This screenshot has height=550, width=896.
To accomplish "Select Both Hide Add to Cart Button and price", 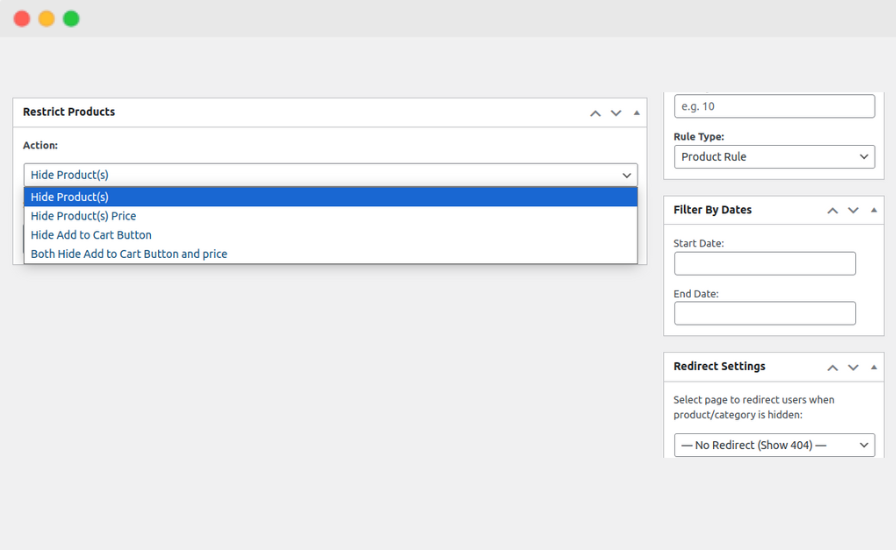I will click(330, 254).
